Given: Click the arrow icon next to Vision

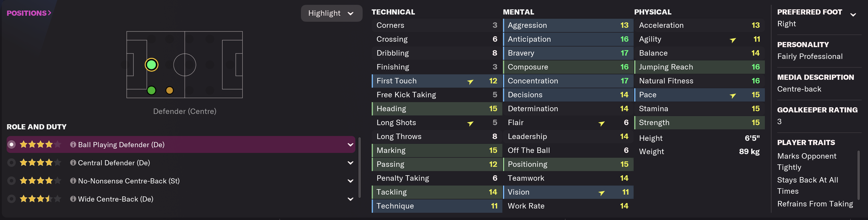Looking at the screenshot, I should point(601,193).
